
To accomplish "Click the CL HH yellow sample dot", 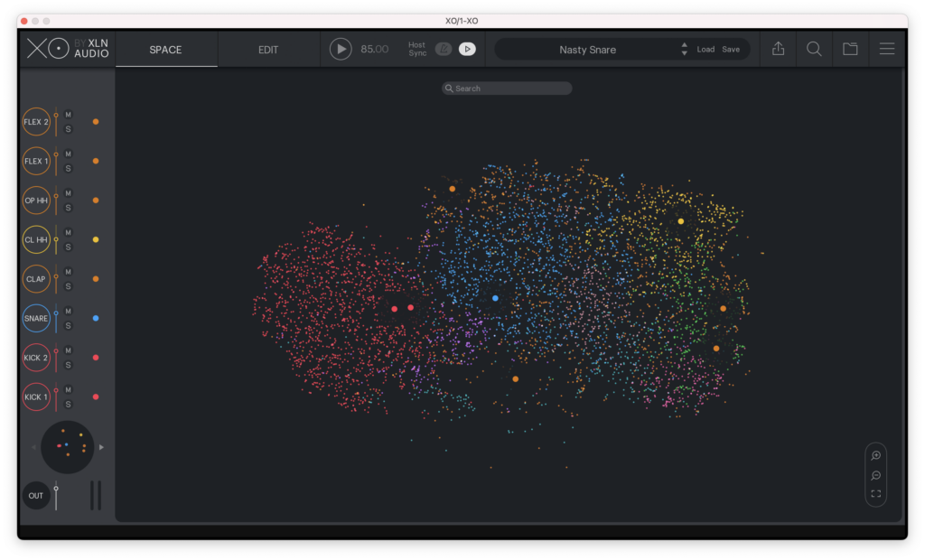I will point(96,239).
